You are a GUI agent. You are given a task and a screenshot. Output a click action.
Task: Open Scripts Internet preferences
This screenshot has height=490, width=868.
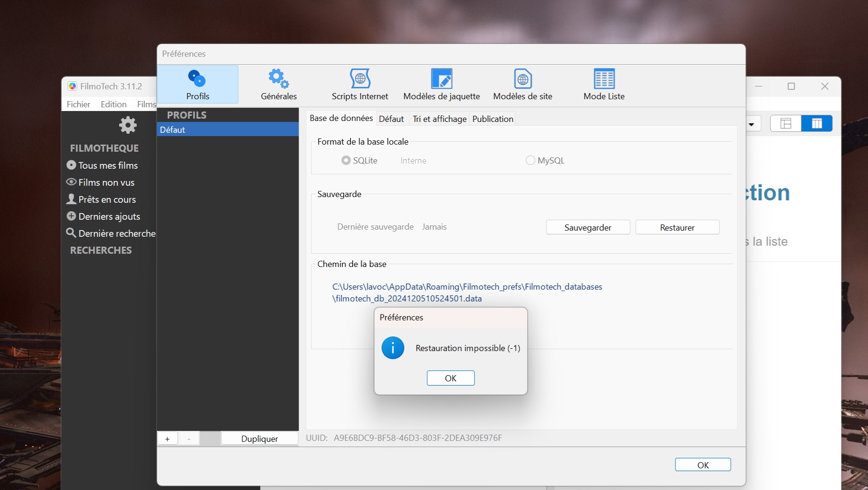(359, 85)
